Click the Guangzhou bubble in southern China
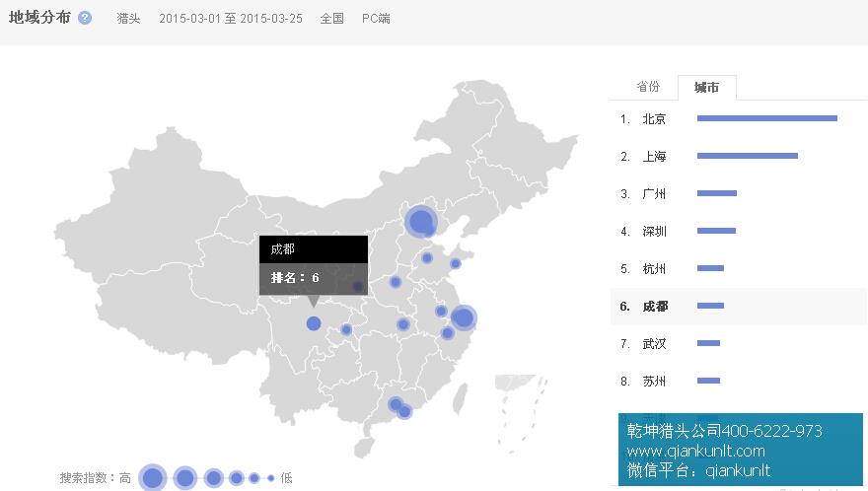The image size is (868, 491). (x=396, y=404)
